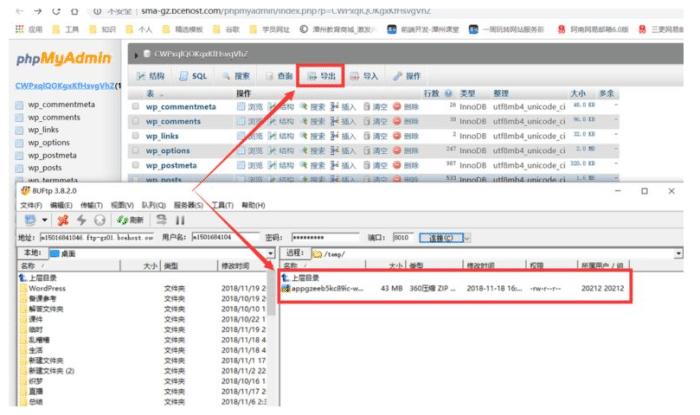Click wp_postmeta table name link
The image size is (700, 415).
pos(171,165)
